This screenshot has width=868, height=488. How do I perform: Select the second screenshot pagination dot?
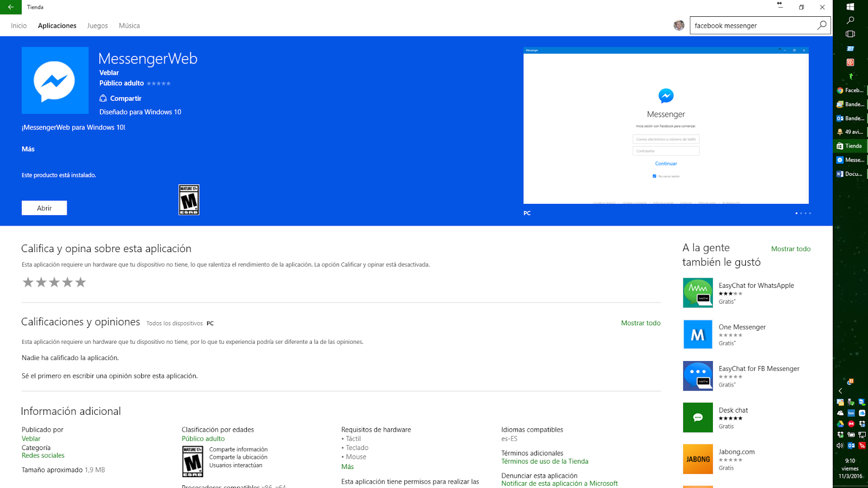(x=801, y=213)
